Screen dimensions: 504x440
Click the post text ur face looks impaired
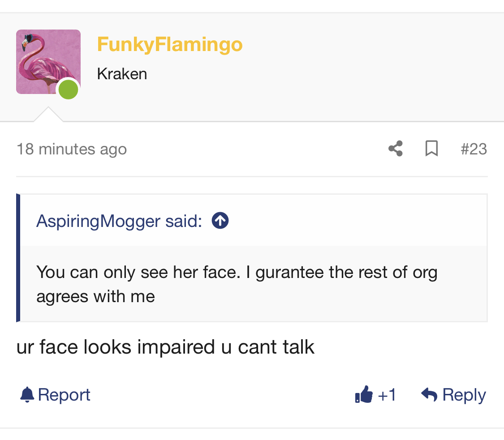165,347
